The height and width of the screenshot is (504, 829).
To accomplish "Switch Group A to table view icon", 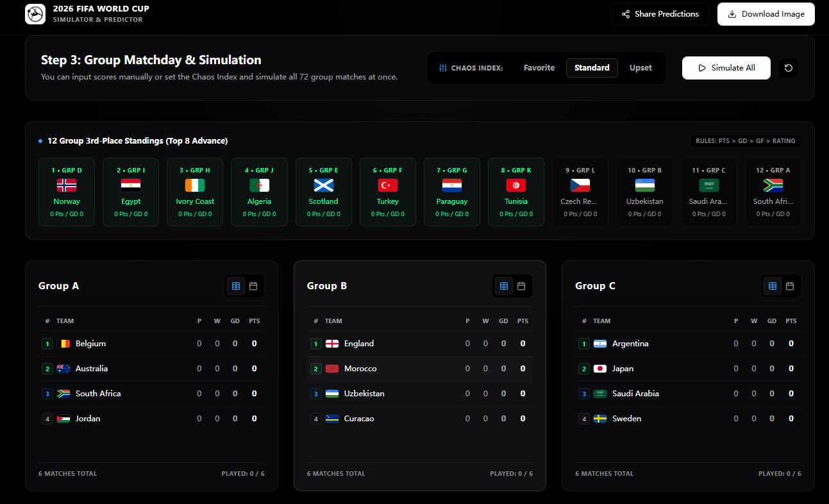I will (236, 286).
